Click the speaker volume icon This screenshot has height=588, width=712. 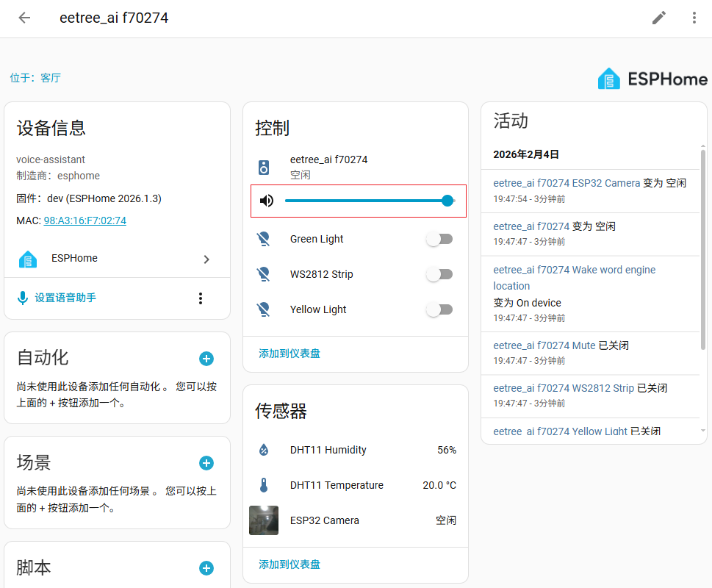(x=267, y=201)
